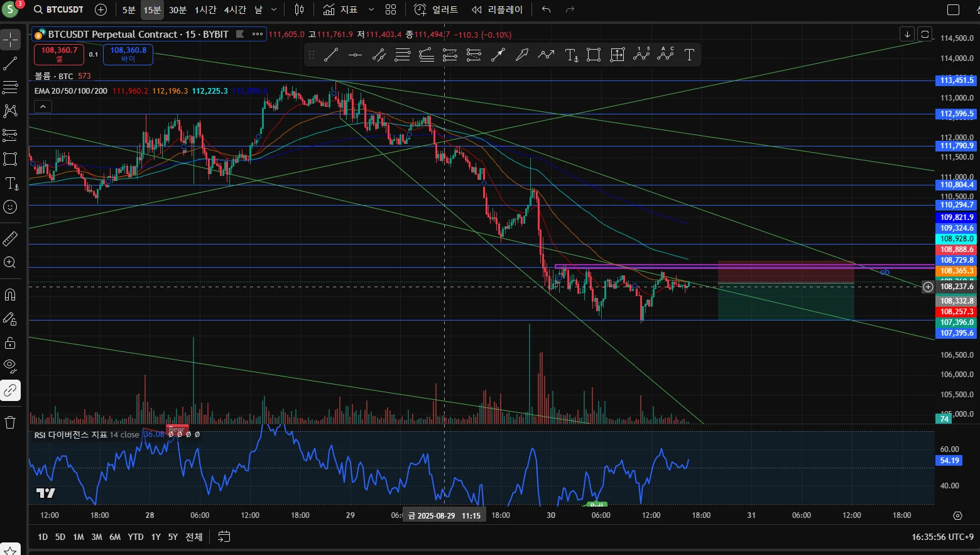This screenshot has height=555, width=980.
Task: Click the zoom-in magnifier tool
Action: 10,263
